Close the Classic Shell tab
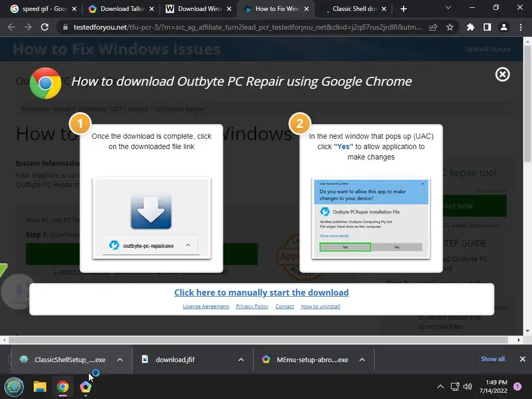This screenshot has width=532, height=399. click(384, 9)
